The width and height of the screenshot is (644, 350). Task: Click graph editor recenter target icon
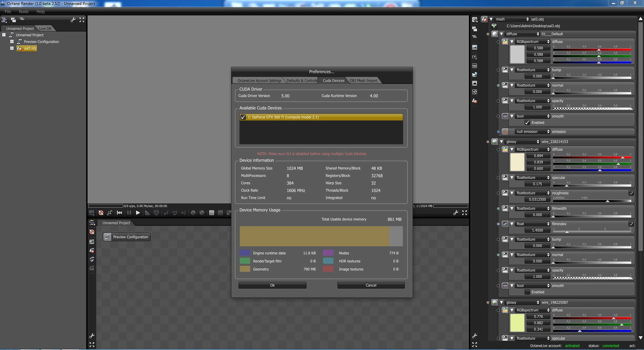92,232
